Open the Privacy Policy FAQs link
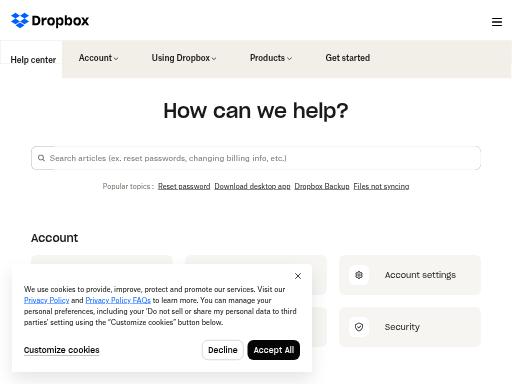 point(118,300)
